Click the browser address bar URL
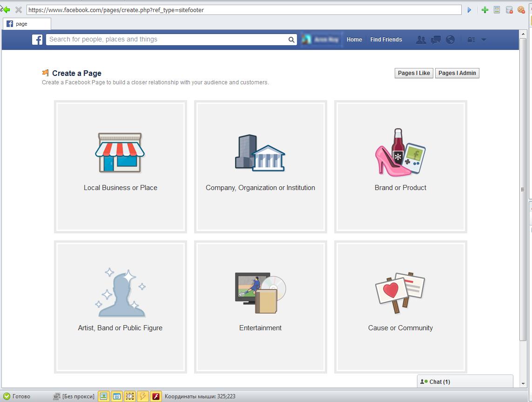The height and width of the screenshot is (402, 532). 244,10
